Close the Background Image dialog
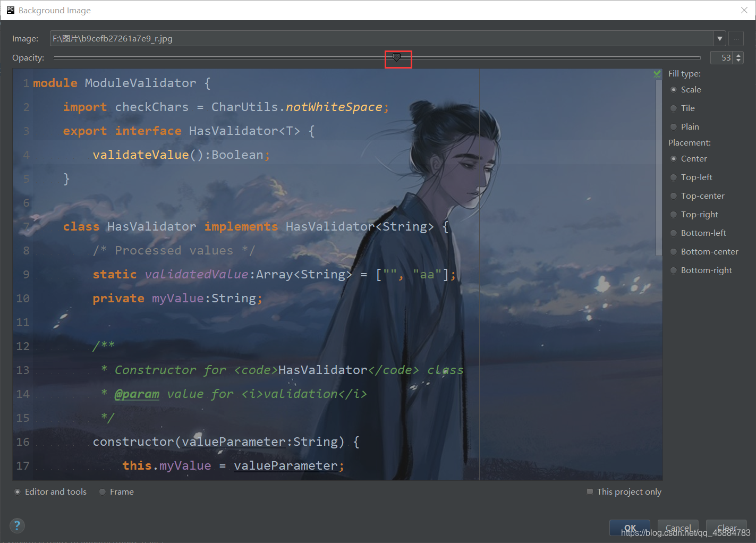756x543 pixels. [744, 10]
